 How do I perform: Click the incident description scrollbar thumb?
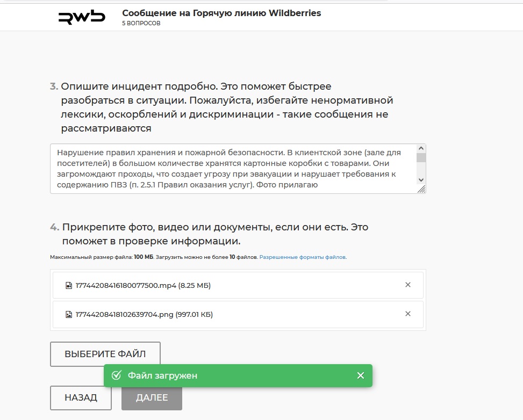tap(421, 157)
